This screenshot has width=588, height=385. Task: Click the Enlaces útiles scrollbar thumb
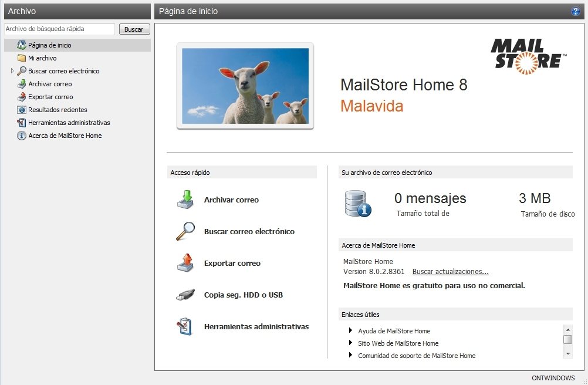click(x=567, y=340)
